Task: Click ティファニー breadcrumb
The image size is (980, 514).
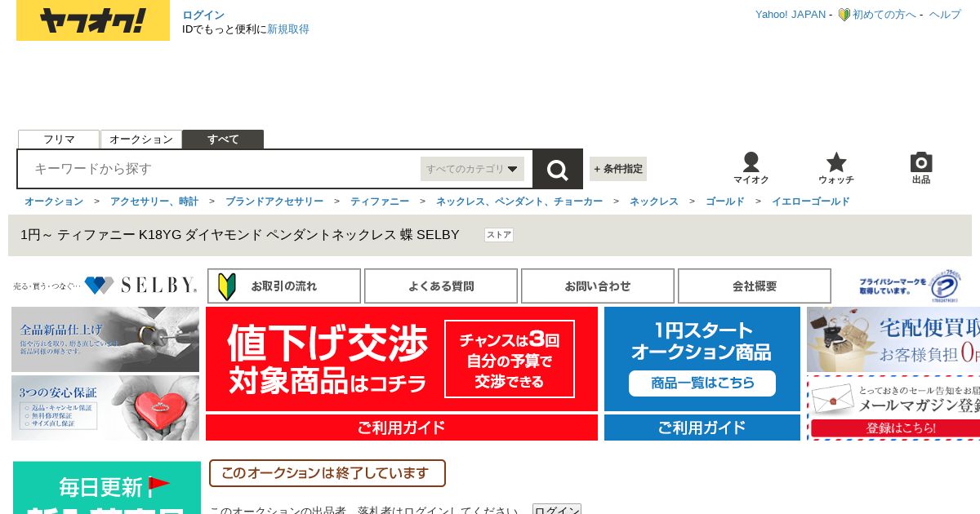Action: pyautogui.click(x=380, y=202)
